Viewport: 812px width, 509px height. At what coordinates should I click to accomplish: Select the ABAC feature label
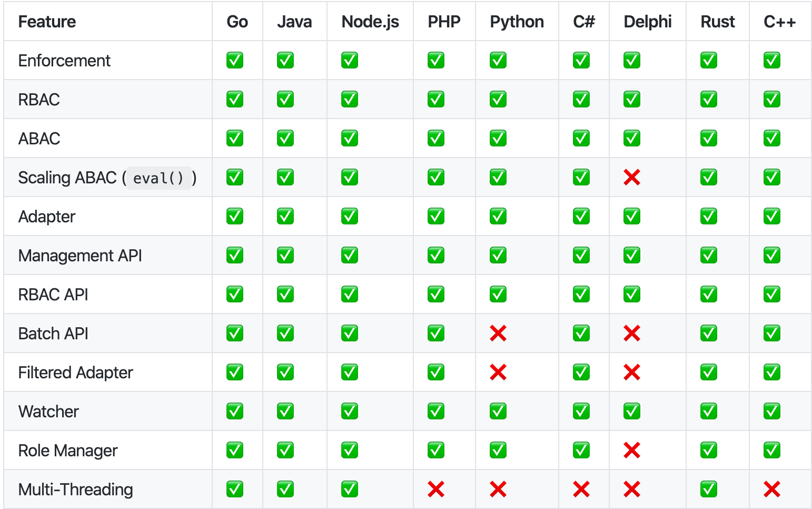pyautogui.click(x=39, y=139)
